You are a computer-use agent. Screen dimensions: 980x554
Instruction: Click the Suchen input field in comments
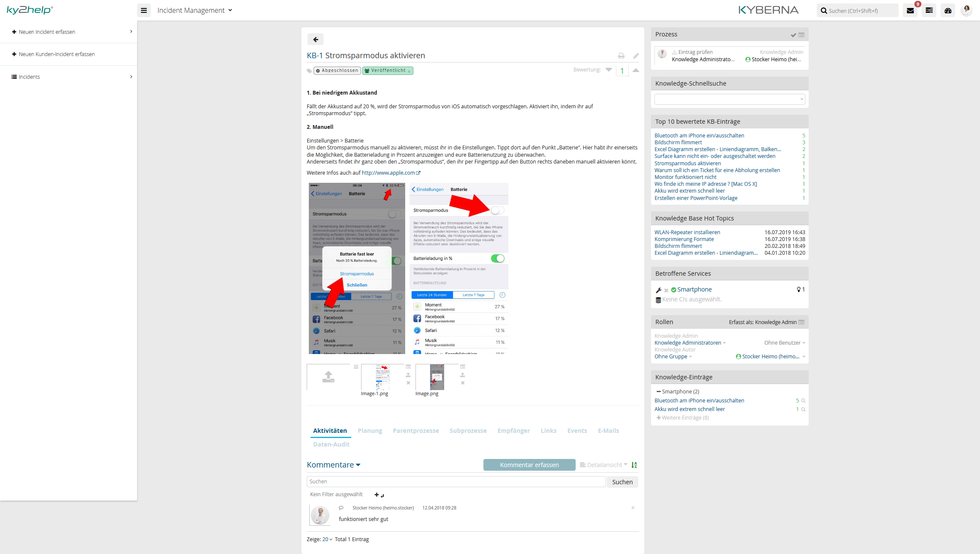point(456,481)
